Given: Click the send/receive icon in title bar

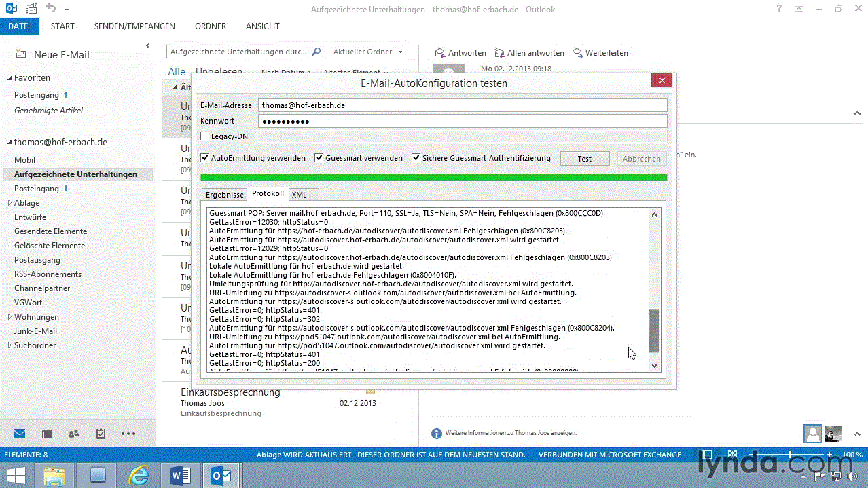Looking at the screenshot, I should [x=31, y=9].
